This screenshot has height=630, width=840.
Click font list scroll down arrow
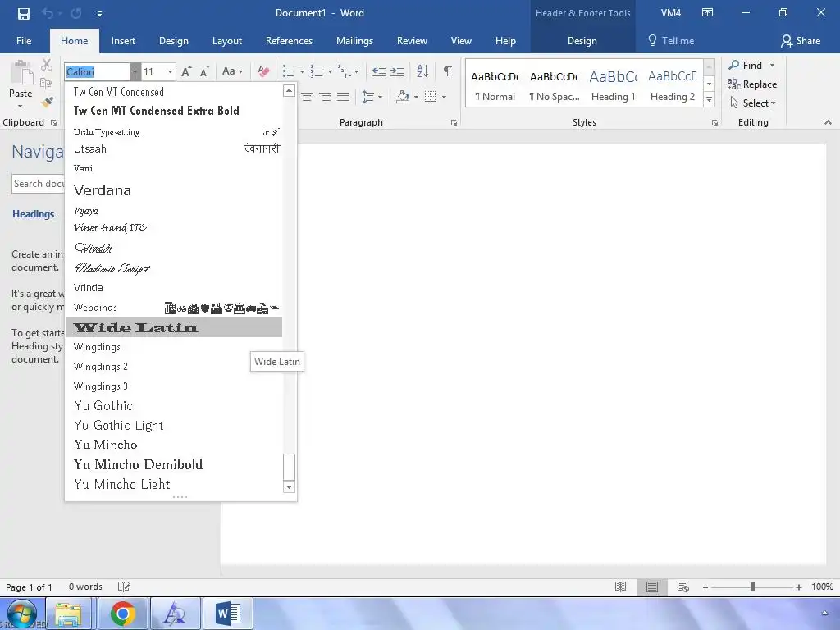(x=290, y=487)
